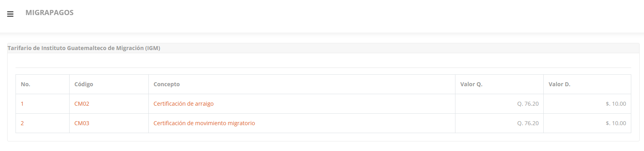Click row number 1
This screenshot has height=151, width=644.
tap(22, 104)
